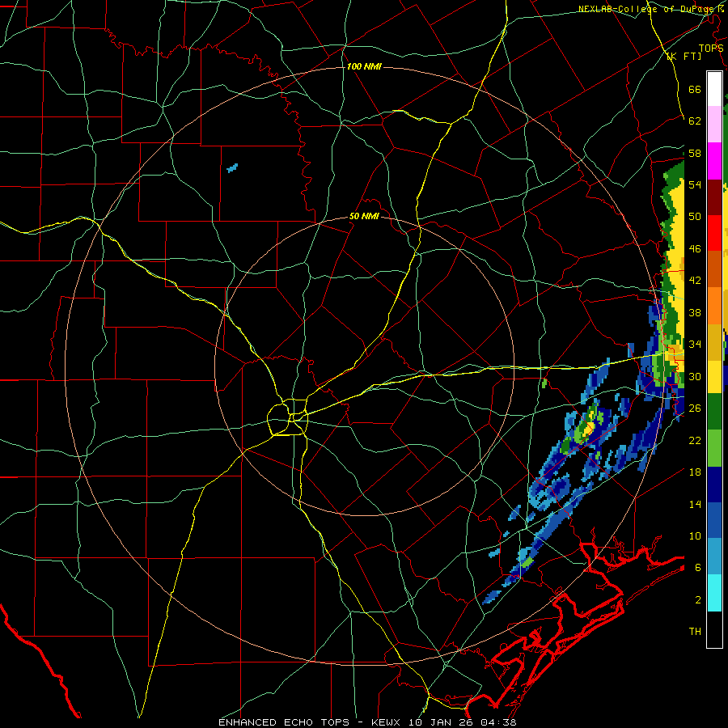
Task: Click the 50 NMI range ring label
Action: click(x=364, y=216)
